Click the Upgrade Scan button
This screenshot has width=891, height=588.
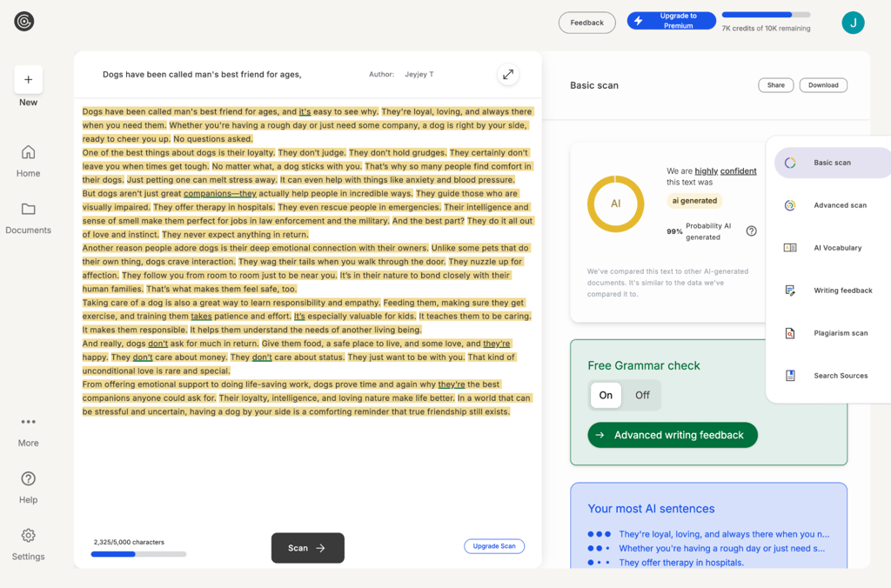point(494,546)
